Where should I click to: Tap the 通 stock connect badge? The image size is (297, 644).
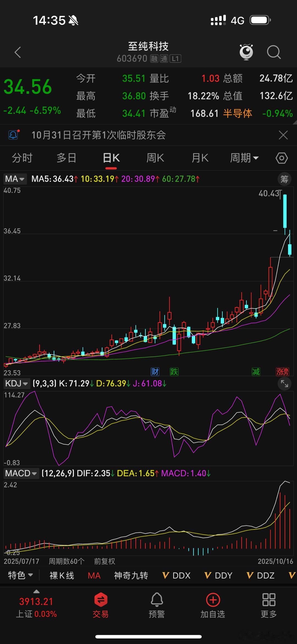coord(164,59)
